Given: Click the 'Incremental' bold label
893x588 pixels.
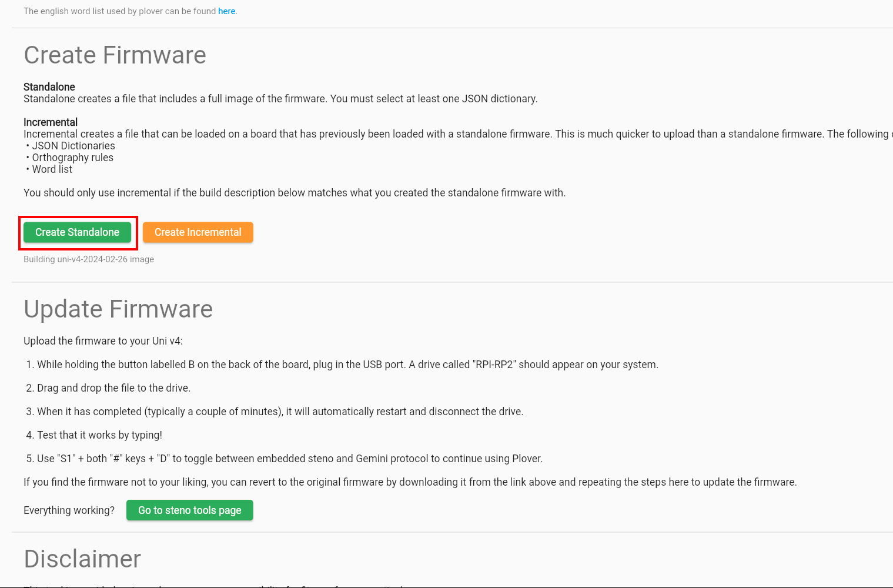Looking at the screenshot, I should point(51,122).
